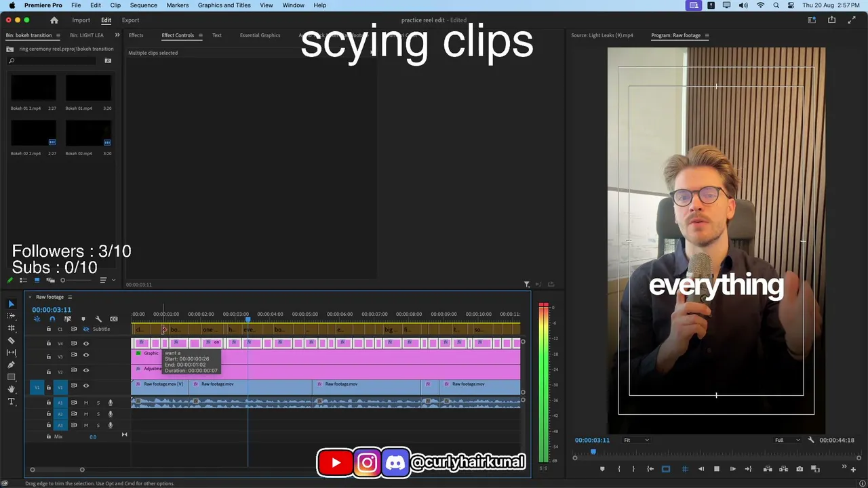868x488 pixels.
Task: Toggle visibility eye for V2 track
Action: 86,371
